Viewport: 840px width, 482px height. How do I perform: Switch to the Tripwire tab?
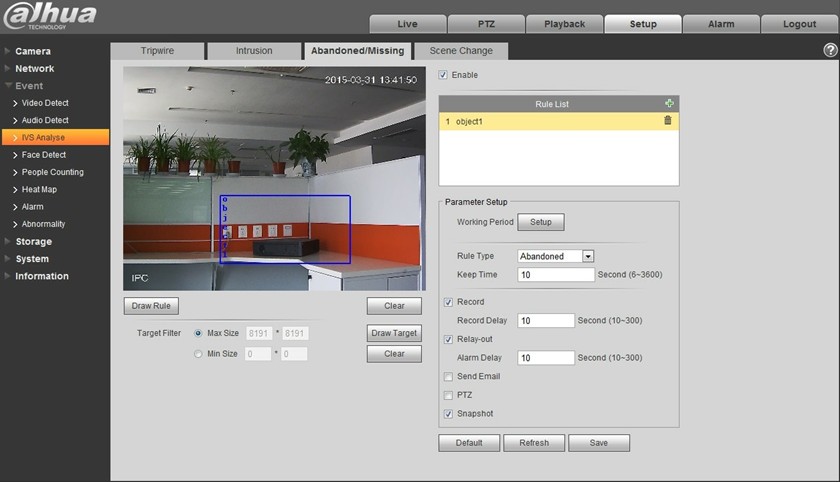tap(156, 51)
